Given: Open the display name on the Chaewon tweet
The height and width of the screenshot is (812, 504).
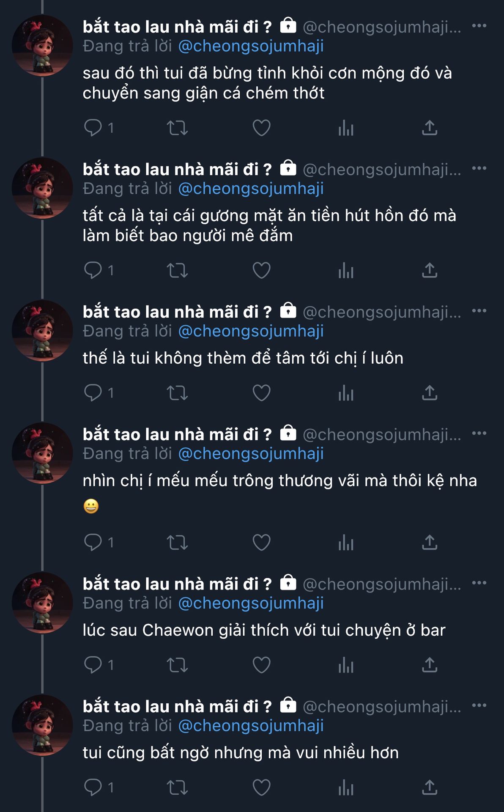Looking at the screenshot, I should click(x=177, y=584).
